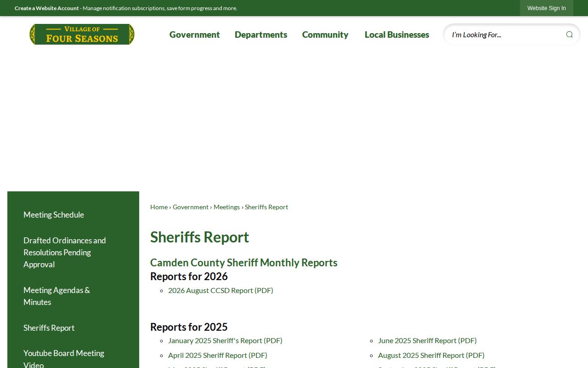Select Sheriffs Report in the breadcrumb trail
Image resolution: width=588 pixels, height=368 pixels.
click(266, 207)
